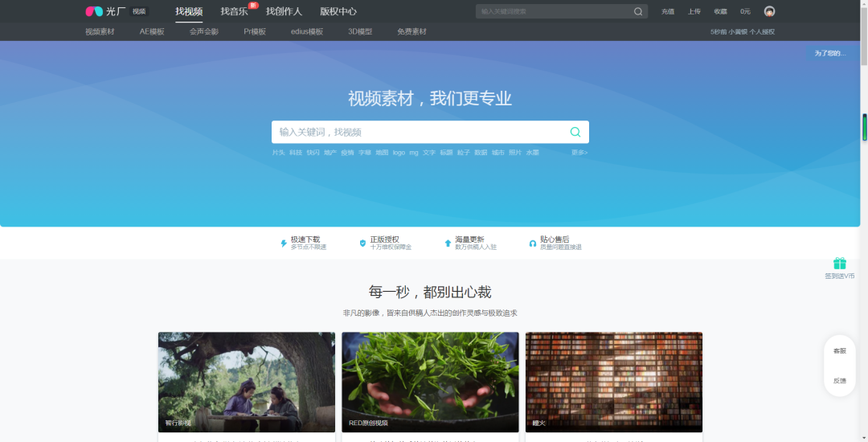
Task: Click the teal search icon in hero search box
Action: tap(575, 132)
